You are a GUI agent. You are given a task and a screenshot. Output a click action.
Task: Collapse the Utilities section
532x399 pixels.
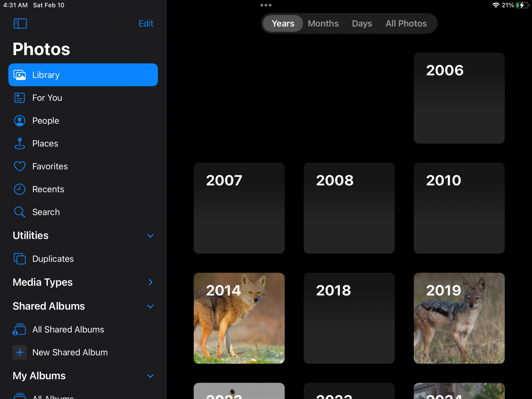pyautogui.click(x=150, y=236)
